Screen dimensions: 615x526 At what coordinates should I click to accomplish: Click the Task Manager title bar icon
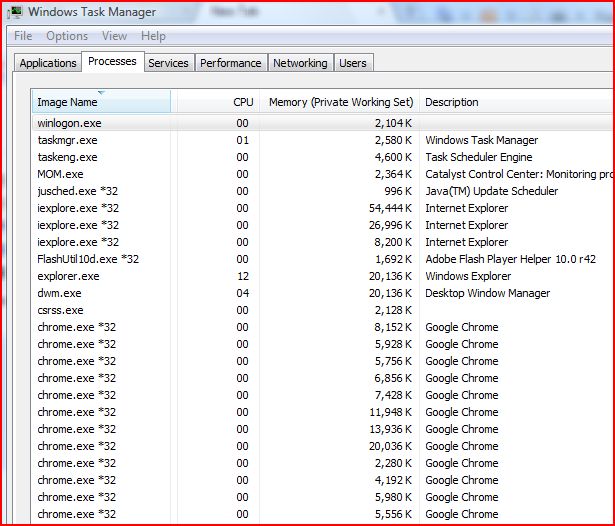point(15,12)
